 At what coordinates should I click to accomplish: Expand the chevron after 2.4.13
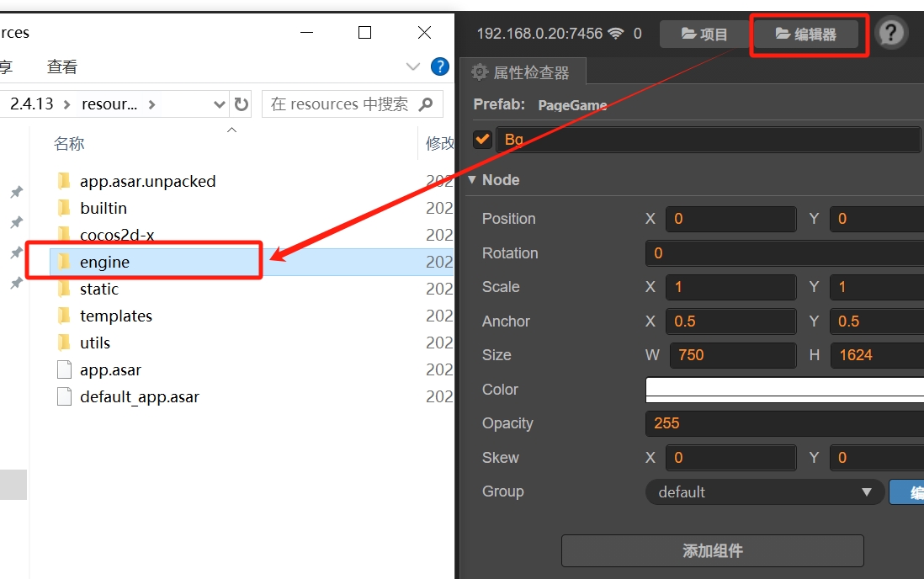(66, 105)
